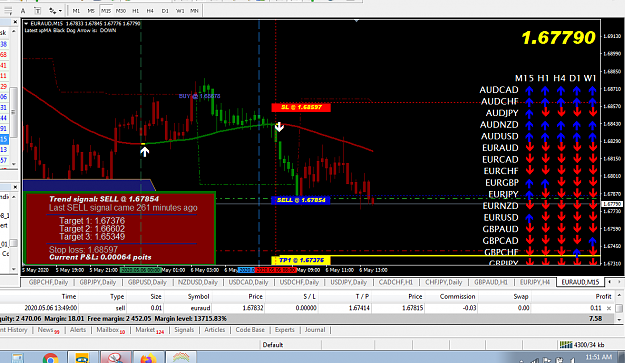Switch chart to D1 timeframe
The image size is (625, 363).
(x=165, y=11)
